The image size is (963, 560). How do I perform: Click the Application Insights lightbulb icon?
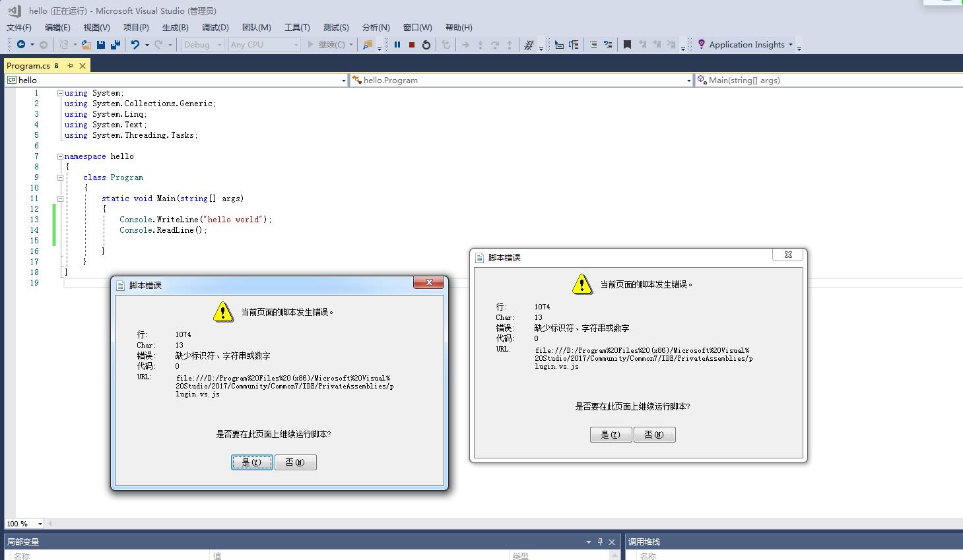pyautogui.click(x=702, y=44)
